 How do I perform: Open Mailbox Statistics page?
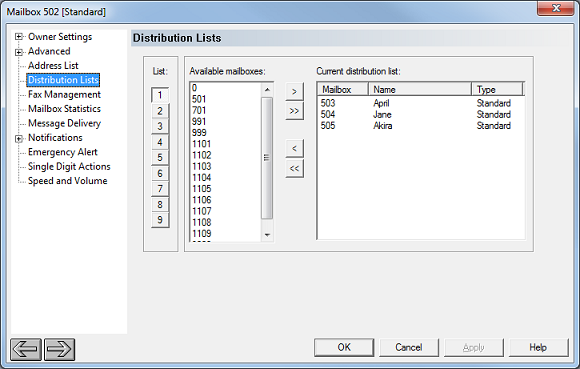[64, 109]
